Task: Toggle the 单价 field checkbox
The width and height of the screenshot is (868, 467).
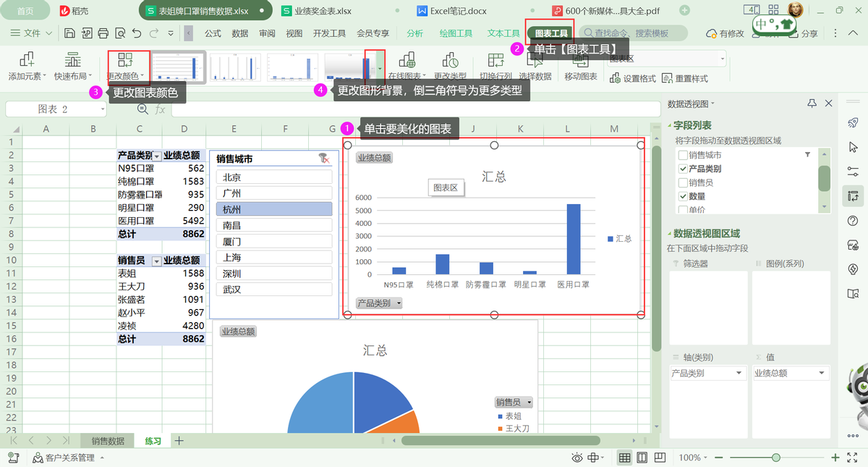Action: (682, 209)
